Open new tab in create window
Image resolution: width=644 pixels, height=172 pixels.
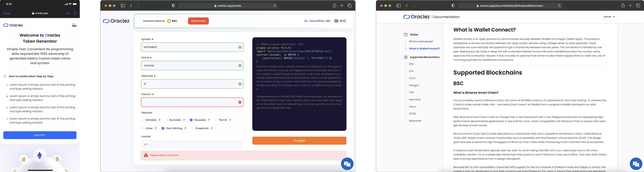(x=342, y=6)
